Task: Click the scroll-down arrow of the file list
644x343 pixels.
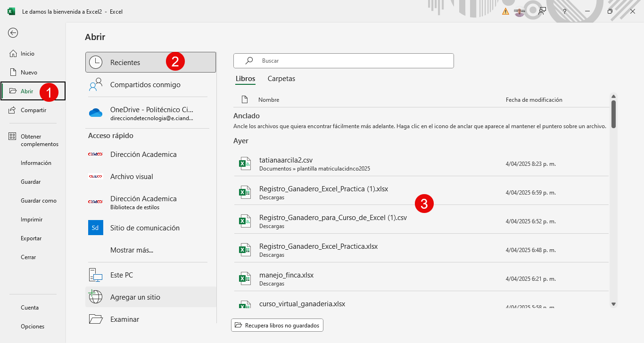Action: (x=613, y=304)
